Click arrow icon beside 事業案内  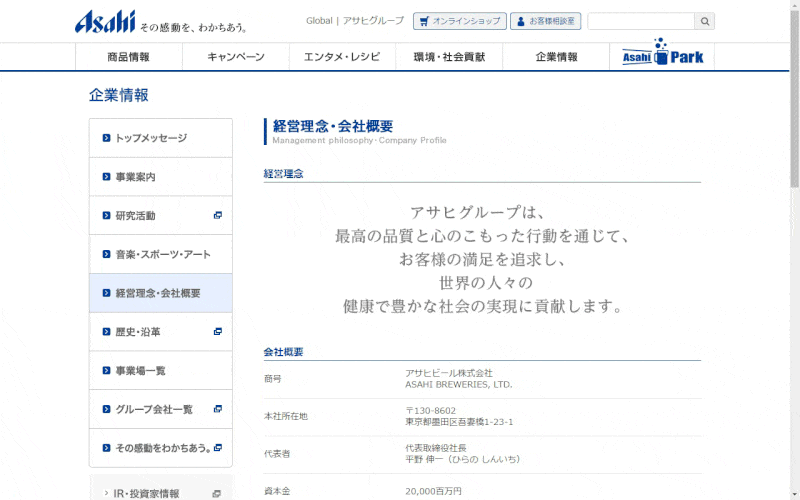tap(106, 177)
